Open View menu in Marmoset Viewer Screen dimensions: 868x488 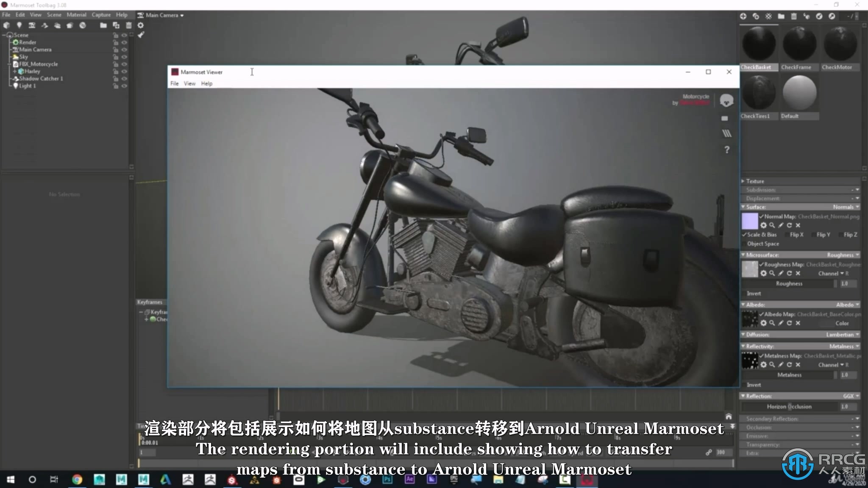189,83
